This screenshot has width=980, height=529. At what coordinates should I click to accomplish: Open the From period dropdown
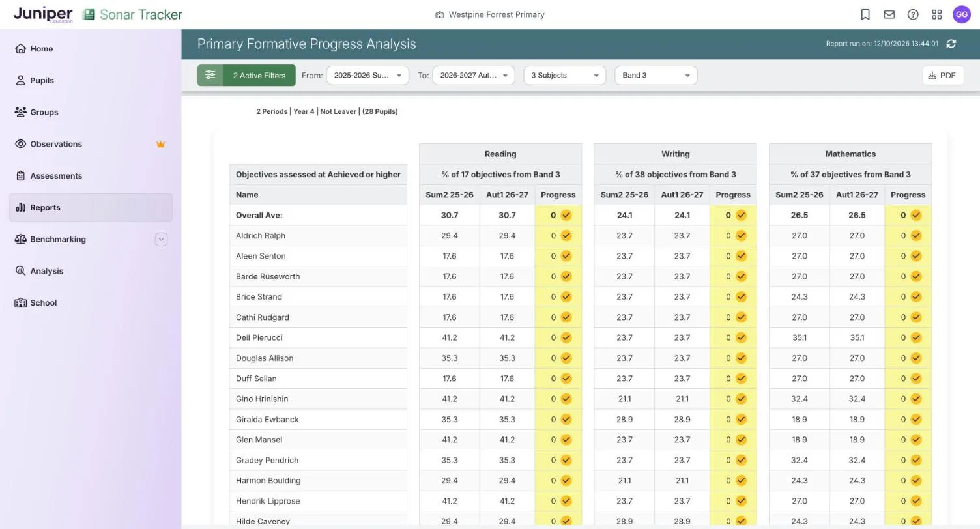pos(367,75)
